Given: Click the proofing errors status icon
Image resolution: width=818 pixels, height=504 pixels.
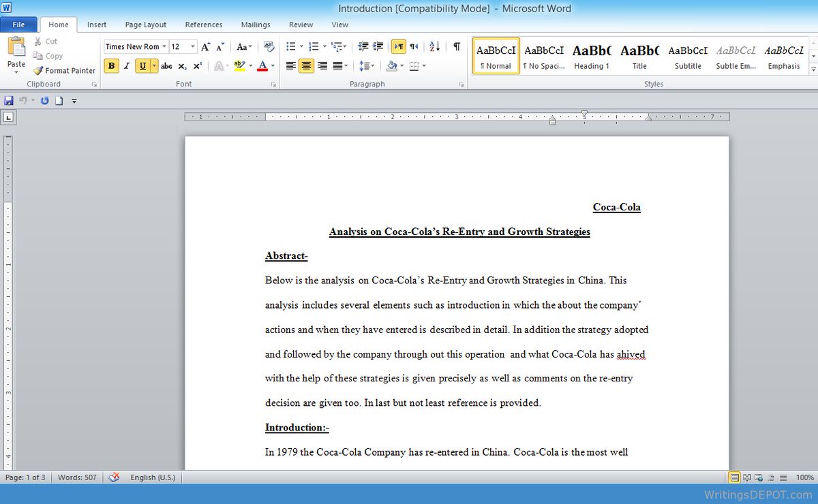Looking at the screenshot, I should pyautogui.click(x=114, y=477).
